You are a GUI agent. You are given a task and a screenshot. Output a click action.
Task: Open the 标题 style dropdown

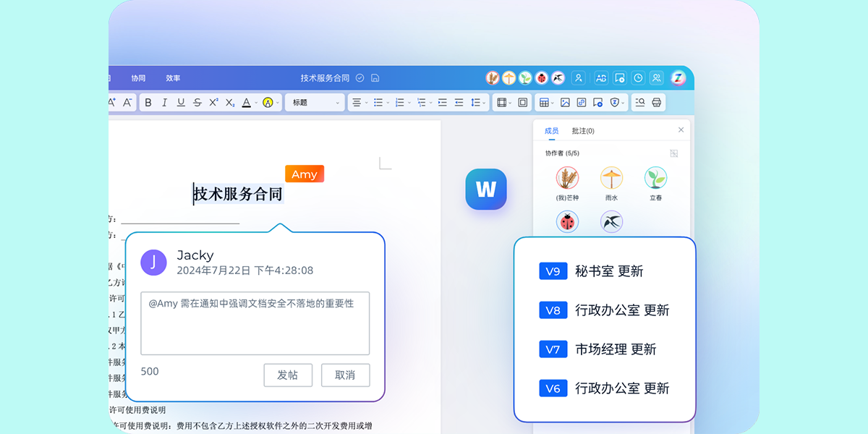point(315,103)
